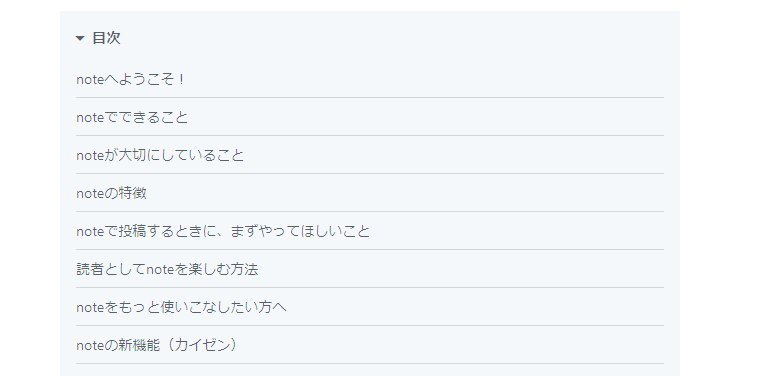The image size is (757, 376).
Task: Go to noteの特徴 section
Action: pos(112,193)
